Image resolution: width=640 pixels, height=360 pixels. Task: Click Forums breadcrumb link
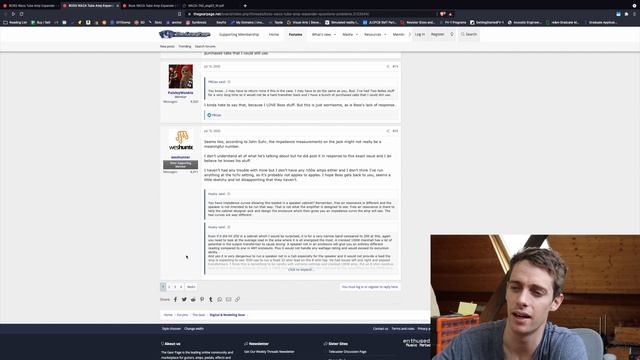(182, 315)
